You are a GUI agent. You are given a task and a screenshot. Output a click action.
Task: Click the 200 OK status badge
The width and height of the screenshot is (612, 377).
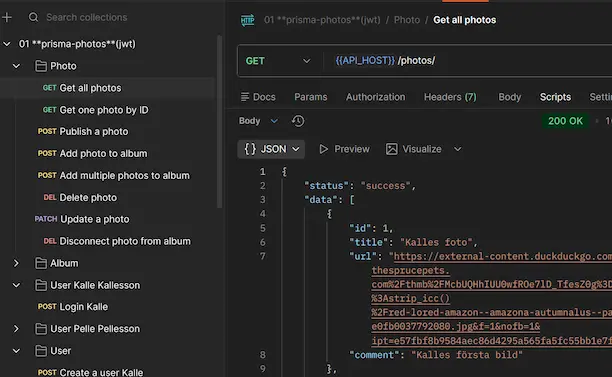coord(565,121)
